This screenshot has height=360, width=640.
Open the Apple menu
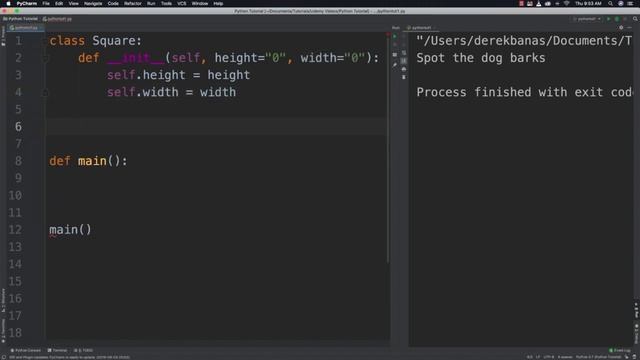pos(8,3)
